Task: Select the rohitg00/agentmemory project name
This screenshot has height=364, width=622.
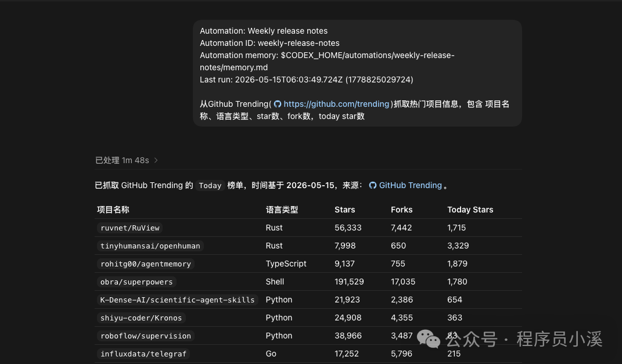Action: 146,264
